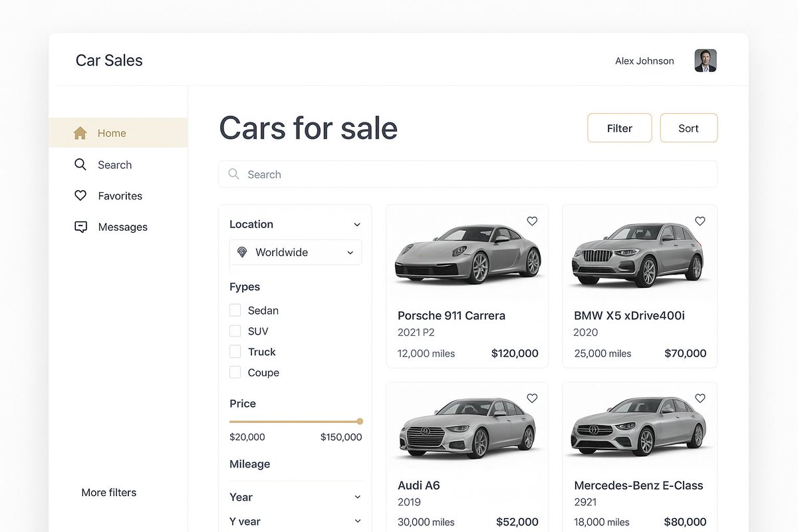The image size is (798, 532).
Task: Click the Car Sales logo title
Action: tap(109, 60)
